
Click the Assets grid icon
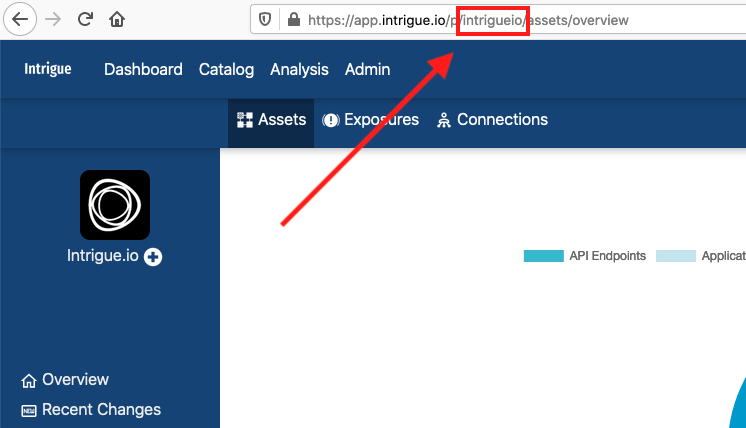[245, 120]
